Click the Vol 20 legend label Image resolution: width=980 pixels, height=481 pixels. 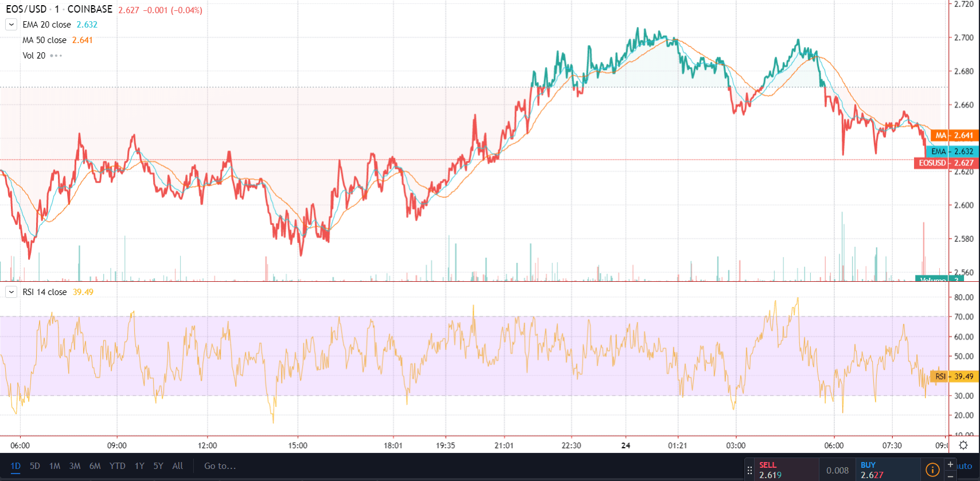click(34, 56)
